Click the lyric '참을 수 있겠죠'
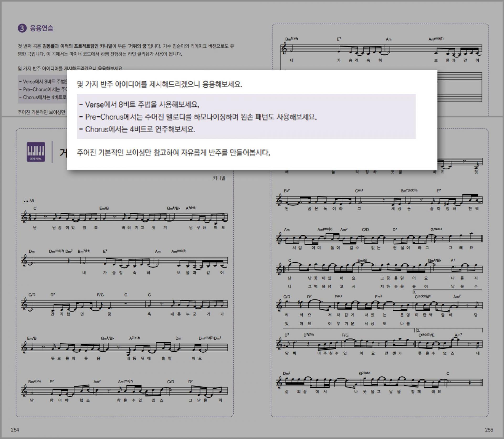Screen dimensions: 504x439 140,400
